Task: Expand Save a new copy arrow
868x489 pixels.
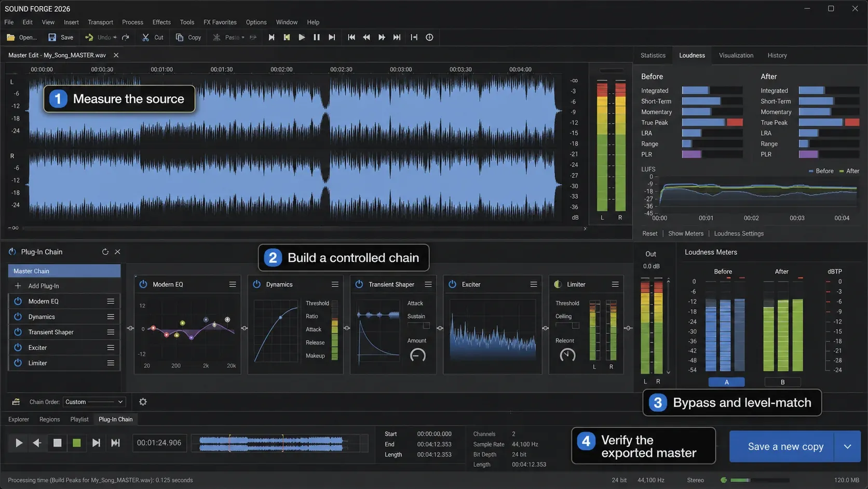Action: coord(847,446)
